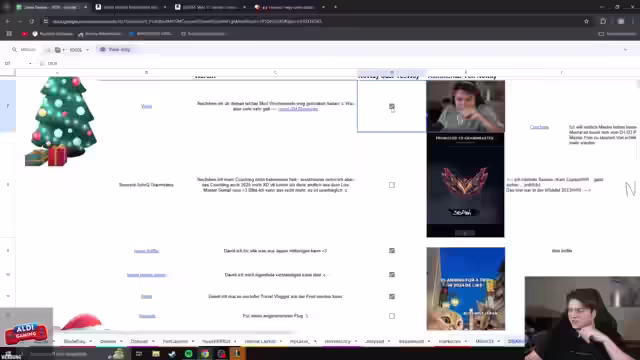Switch to the second browser tab
The width and height of the screenshot is (640, 360).
click(x=131, y=7)
